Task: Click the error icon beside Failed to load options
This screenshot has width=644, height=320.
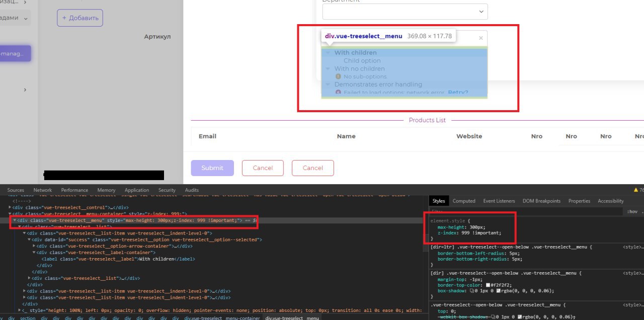Action: [x=338, y=93]
